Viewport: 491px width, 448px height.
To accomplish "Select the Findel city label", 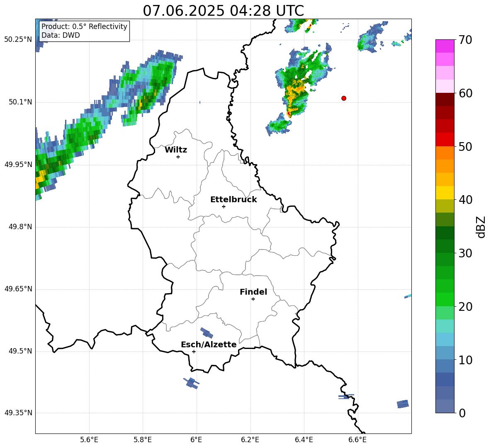I will [x=253, y=292].
